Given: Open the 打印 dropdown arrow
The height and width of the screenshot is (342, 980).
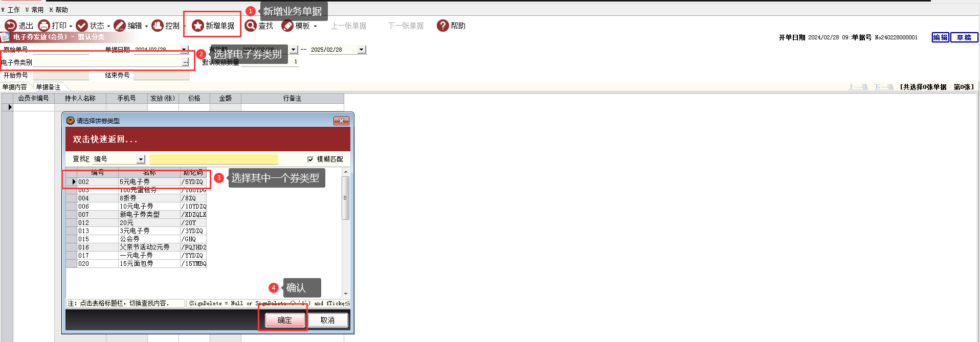Looking at the screenshot, I should pos(71,26).
